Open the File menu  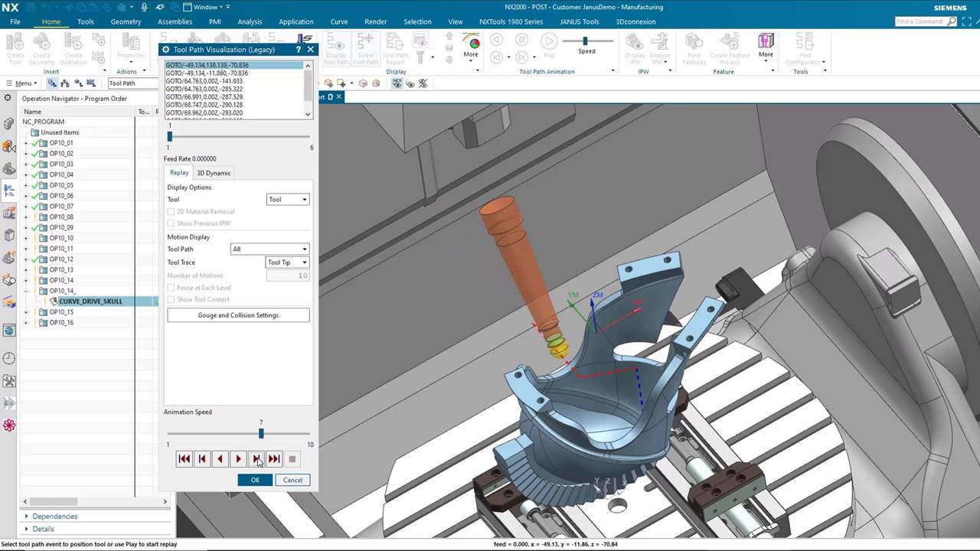(x=15, y=21)
